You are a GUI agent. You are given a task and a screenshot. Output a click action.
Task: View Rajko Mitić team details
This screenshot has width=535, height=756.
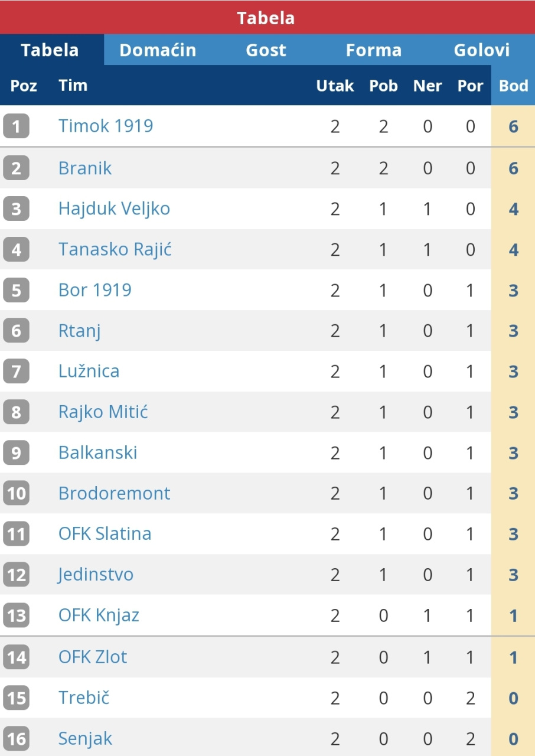click(103, 412)
